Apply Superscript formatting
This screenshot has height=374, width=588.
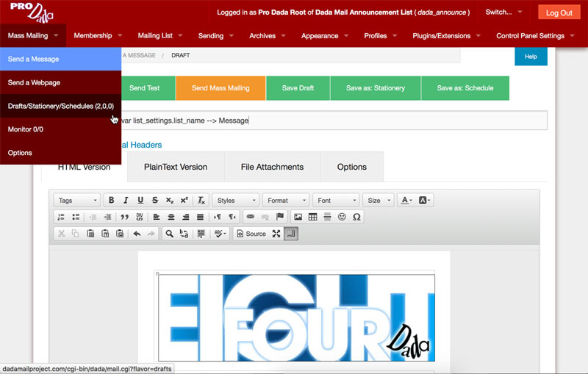[x=184, y=201]
